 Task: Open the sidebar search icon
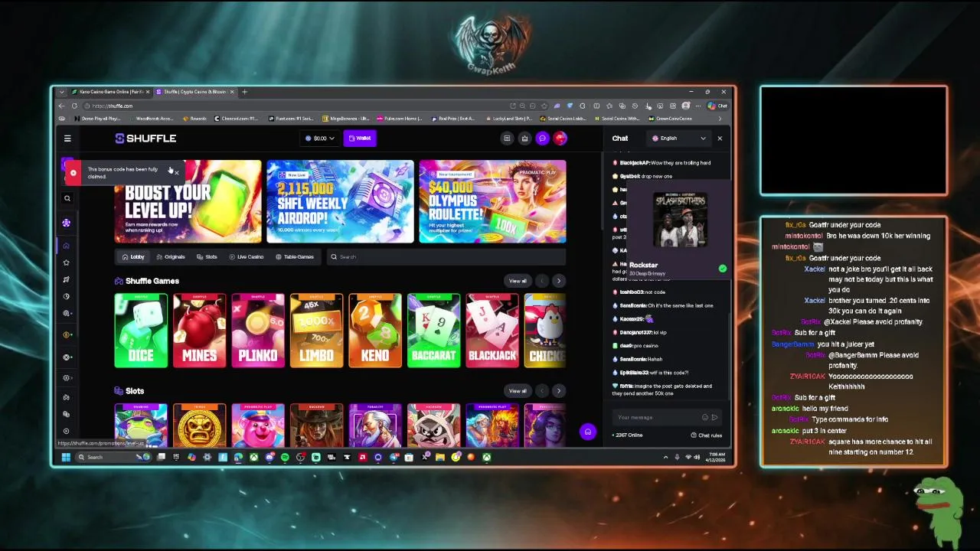67,198
